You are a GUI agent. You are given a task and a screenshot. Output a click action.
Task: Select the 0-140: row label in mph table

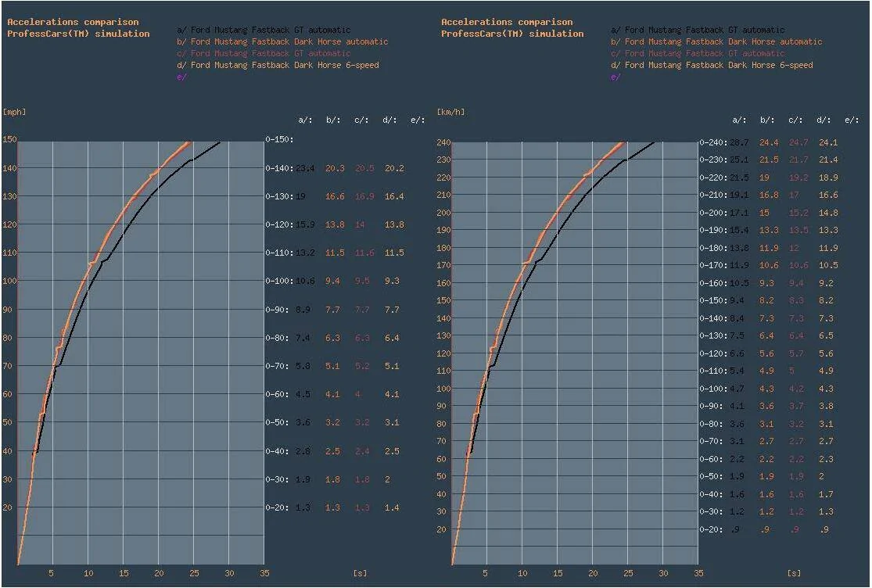[x=279, y=168]
